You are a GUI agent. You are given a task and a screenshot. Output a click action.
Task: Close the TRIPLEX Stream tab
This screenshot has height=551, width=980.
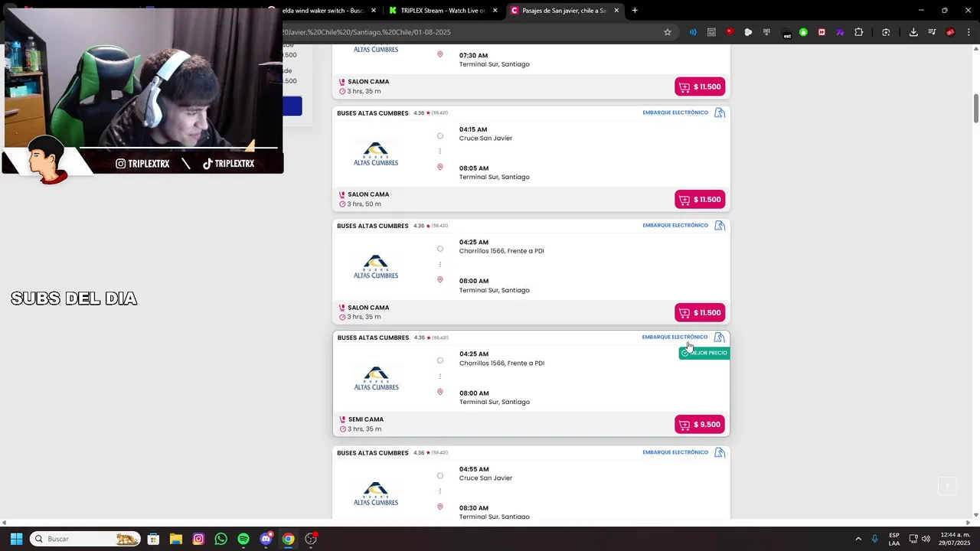point(495,11)
